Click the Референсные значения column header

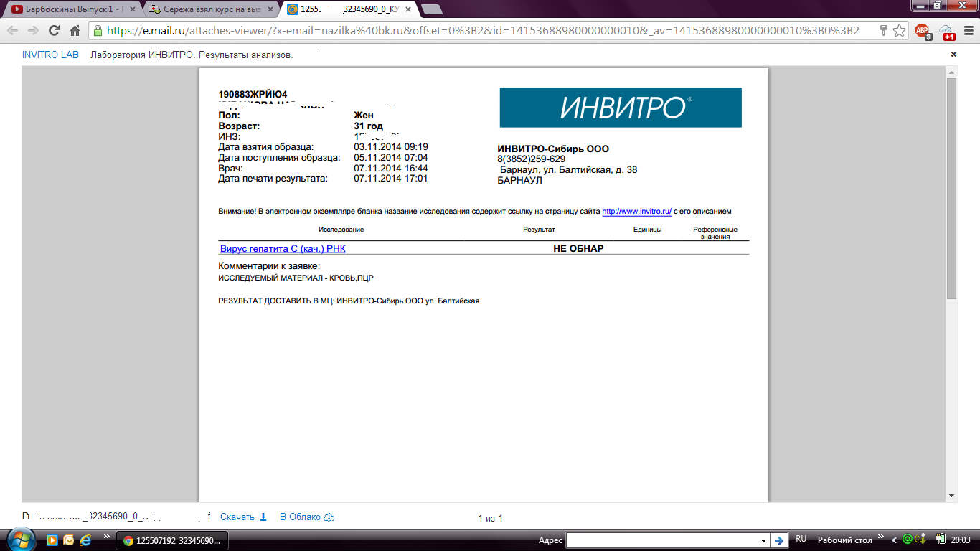pyautogui.click(x=715, y=233)
